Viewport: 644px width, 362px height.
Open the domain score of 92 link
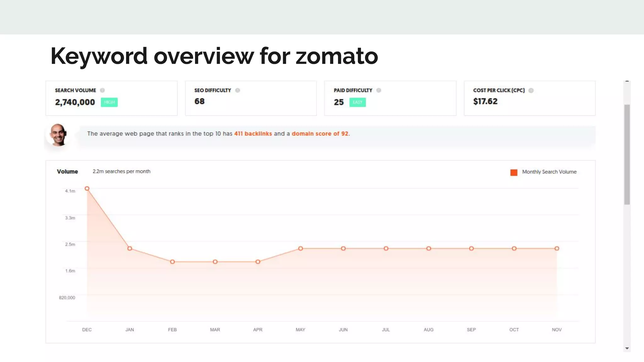tap(320, 134)
